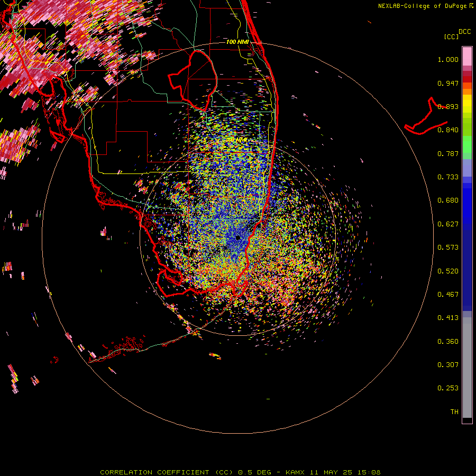The image size is (476, 476).
Task: Select the 0.893 scale value
Action: [448, 106]
